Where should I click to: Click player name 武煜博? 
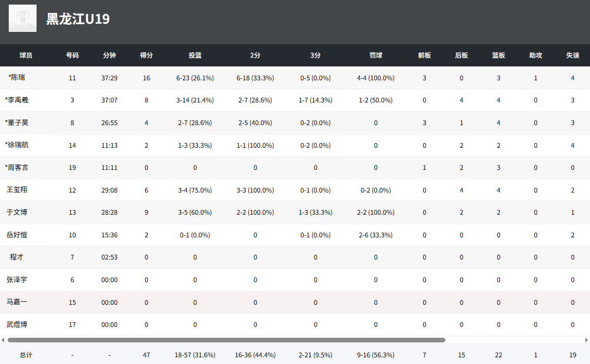pyautogui.click(x=16, y=324)
